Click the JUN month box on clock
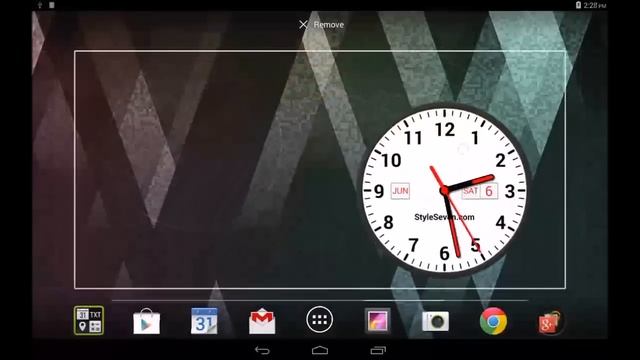 coord(400,191)
